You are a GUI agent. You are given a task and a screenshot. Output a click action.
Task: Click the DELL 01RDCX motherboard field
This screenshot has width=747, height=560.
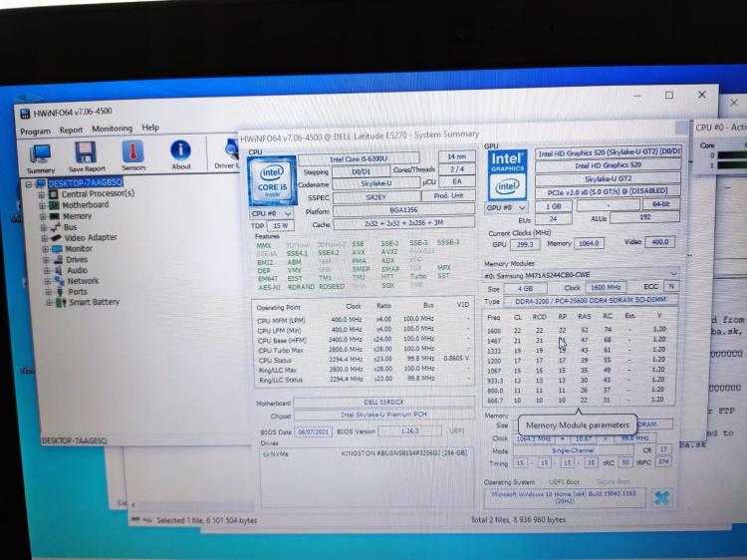click(x=384, y=403)
